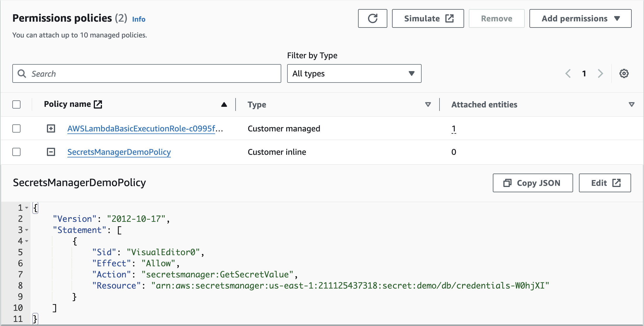Click the Simulate button
The height and width of the screenshot is (326, 644).
tap(428, 18)
